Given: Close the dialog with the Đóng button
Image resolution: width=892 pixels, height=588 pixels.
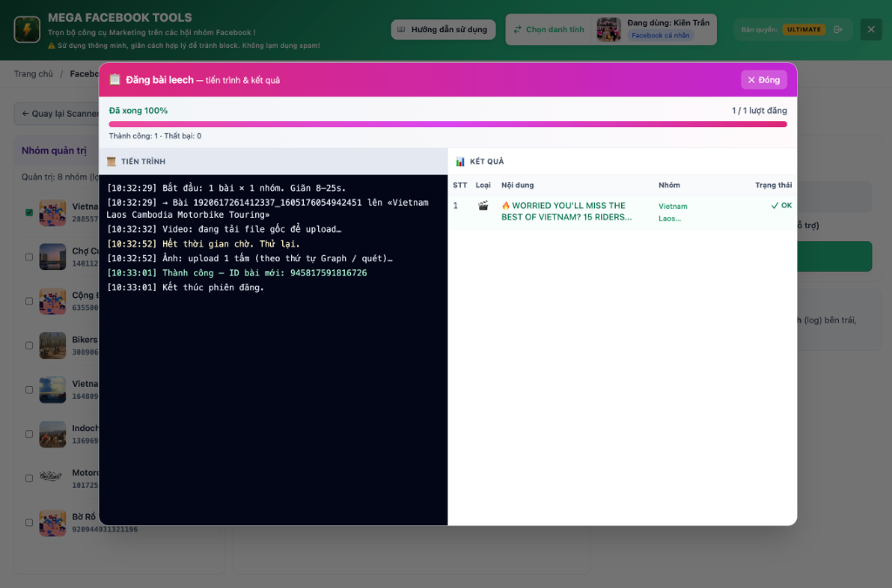Looking at the screenshot, I should point(764,79).
